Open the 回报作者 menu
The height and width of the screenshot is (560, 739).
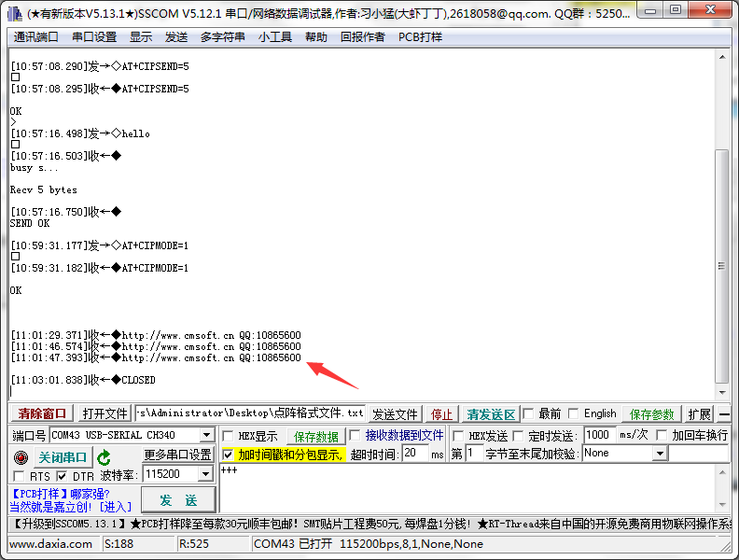362,36
